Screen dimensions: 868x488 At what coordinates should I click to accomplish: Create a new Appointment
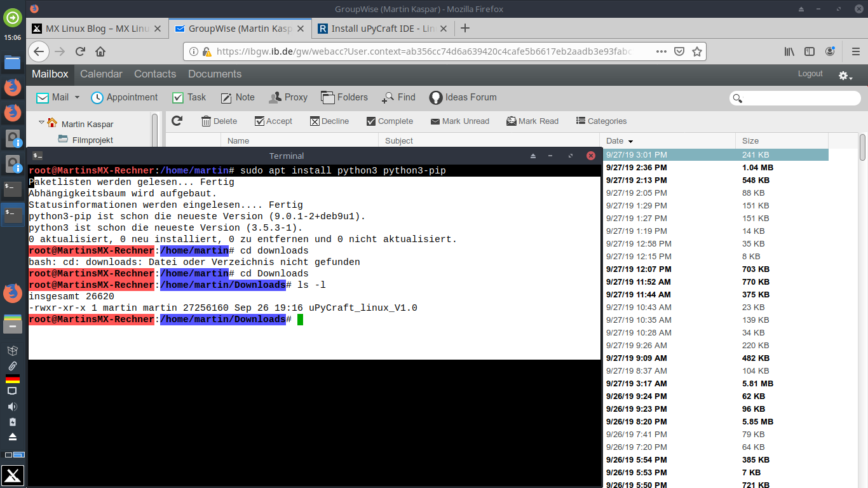point(125,97)
